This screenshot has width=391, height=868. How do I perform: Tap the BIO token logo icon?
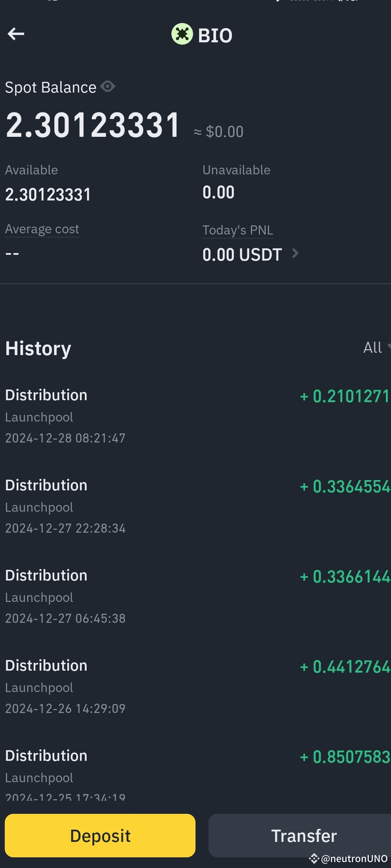pos(182,34)
